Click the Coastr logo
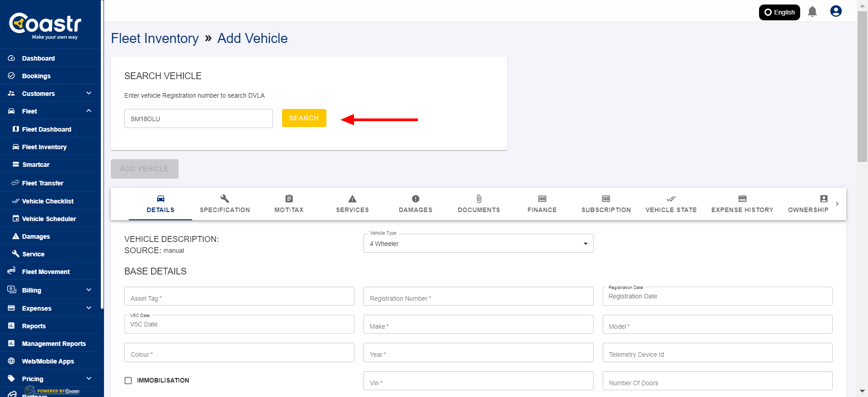Viewport: 868px width, 397px height. (45, 26)
